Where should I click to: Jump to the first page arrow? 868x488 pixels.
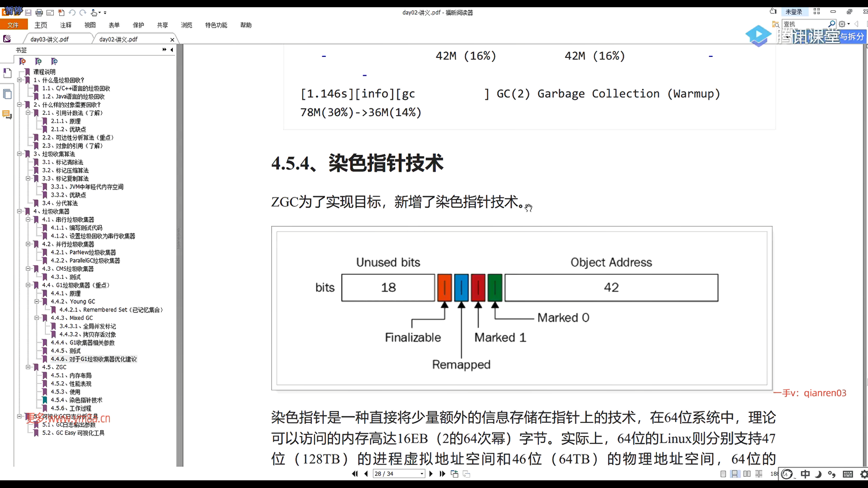[355, 474]
